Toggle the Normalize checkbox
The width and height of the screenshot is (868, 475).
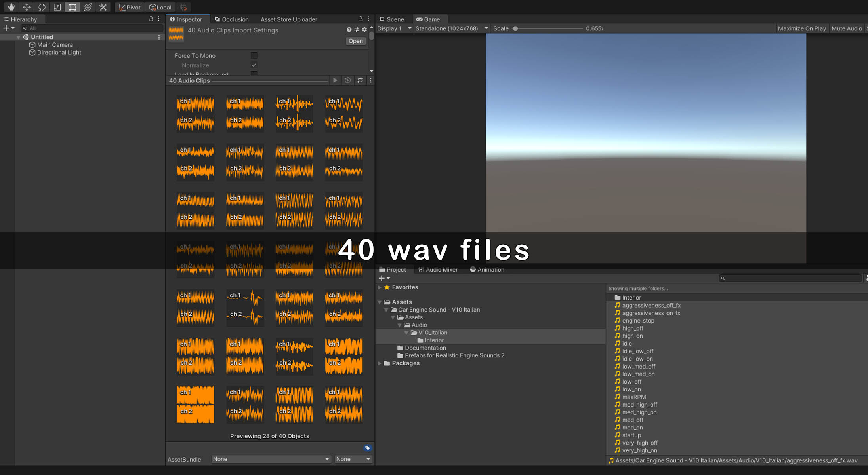click(254, 65)
